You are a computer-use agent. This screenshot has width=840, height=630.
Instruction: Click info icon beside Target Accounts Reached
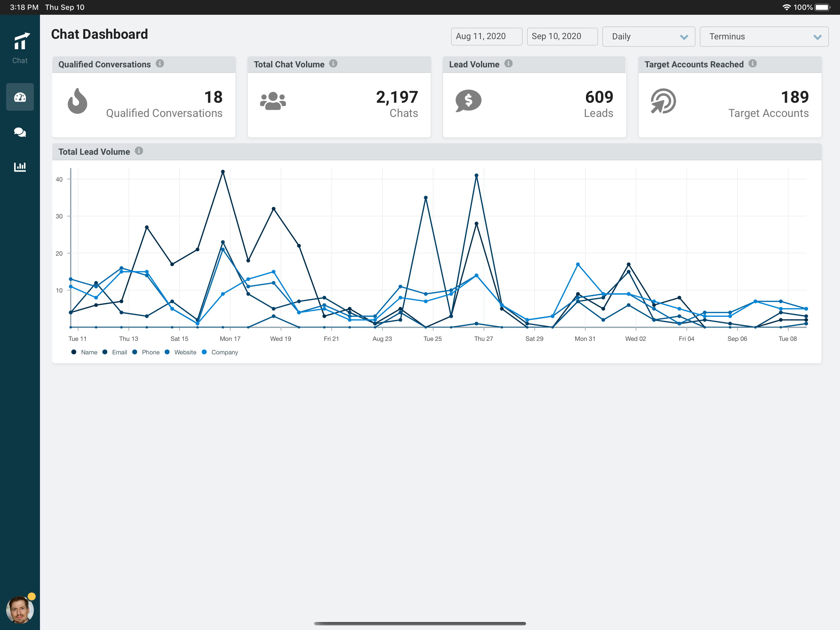point(752,64)
